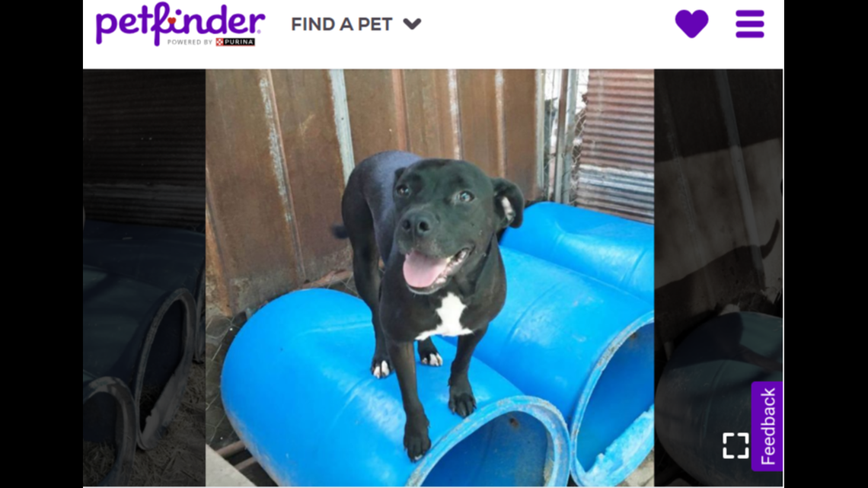Go home via the petfinder logo
Image resolution: width=868 pixels, height=488 pixels.
pyautogui.click(x=180, y=24)
